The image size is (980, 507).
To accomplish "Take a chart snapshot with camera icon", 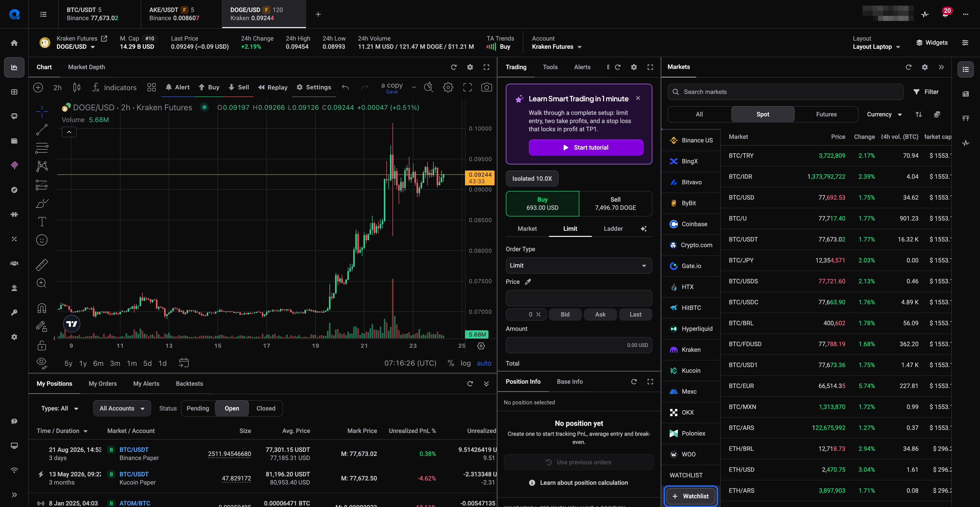I will (487, 87).
